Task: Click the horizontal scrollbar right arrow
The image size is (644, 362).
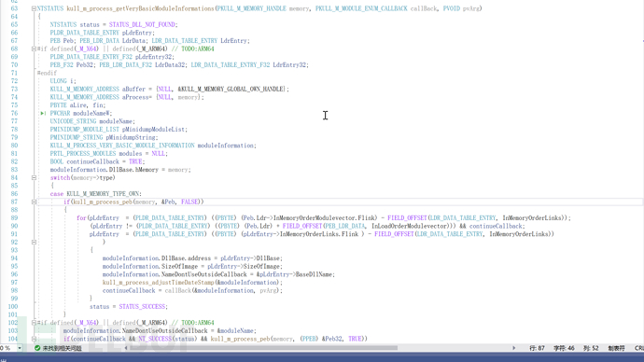Action: (x=514, y=348)
